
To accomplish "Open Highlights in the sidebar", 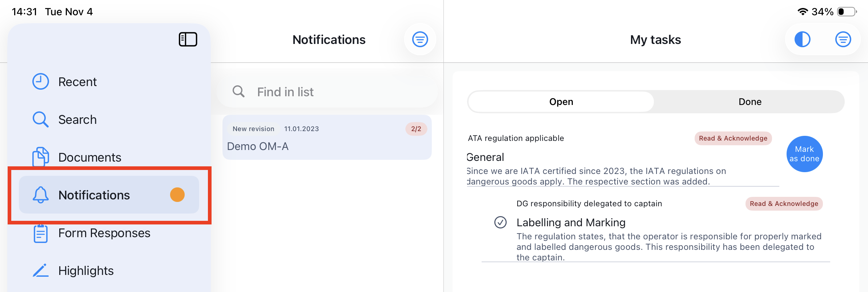I will [86, 271].
